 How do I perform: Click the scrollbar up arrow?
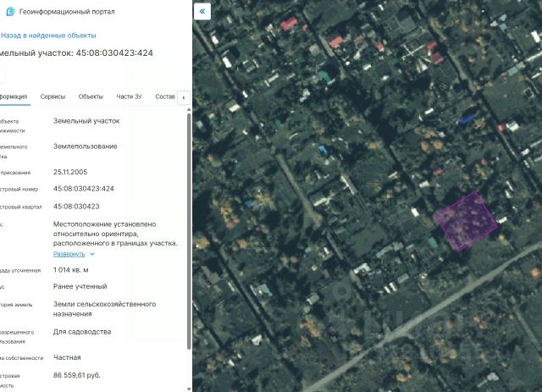(x=189, y=109)
